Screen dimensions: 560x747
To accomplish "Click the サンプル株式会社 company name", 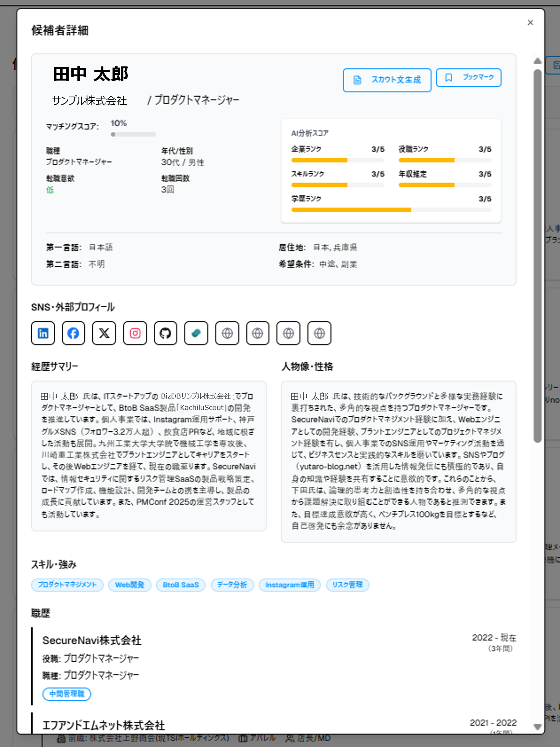I will [x=90, y=101].
